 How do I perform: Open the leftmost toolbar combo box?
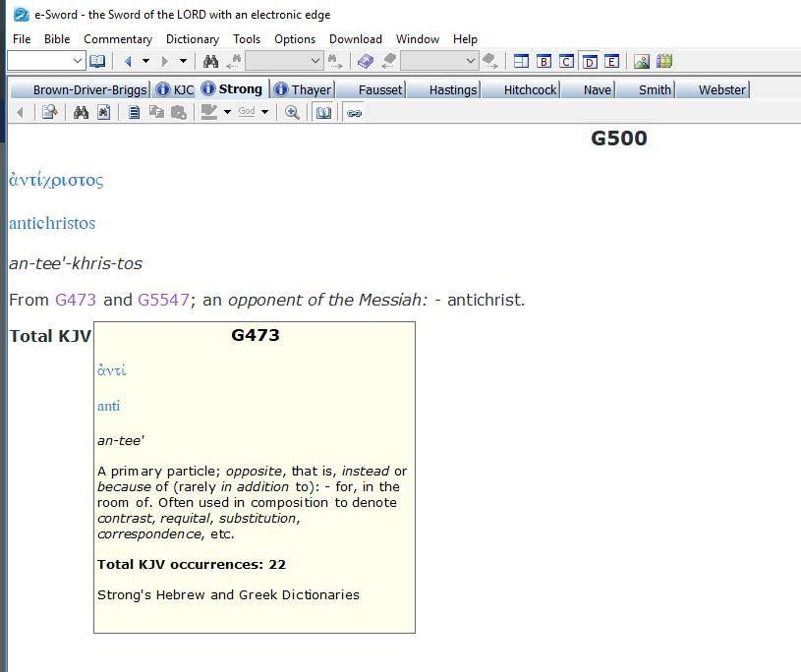click(x=45, y=61)
